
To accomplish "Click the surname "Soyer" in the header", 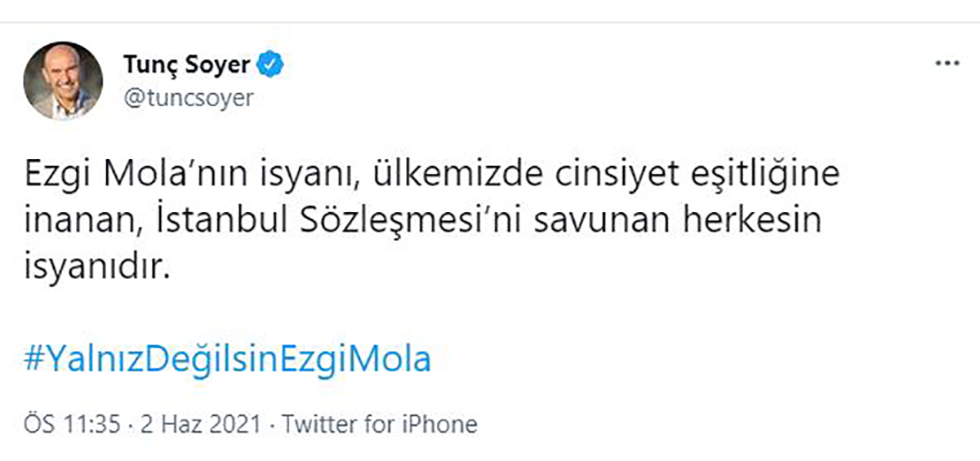I will 220,64.
